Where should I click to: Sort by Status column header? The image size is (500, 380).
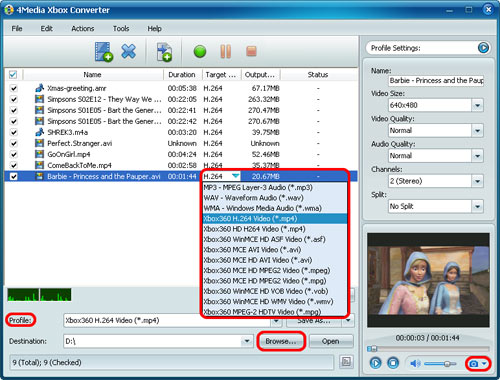[x=318, y=75]
